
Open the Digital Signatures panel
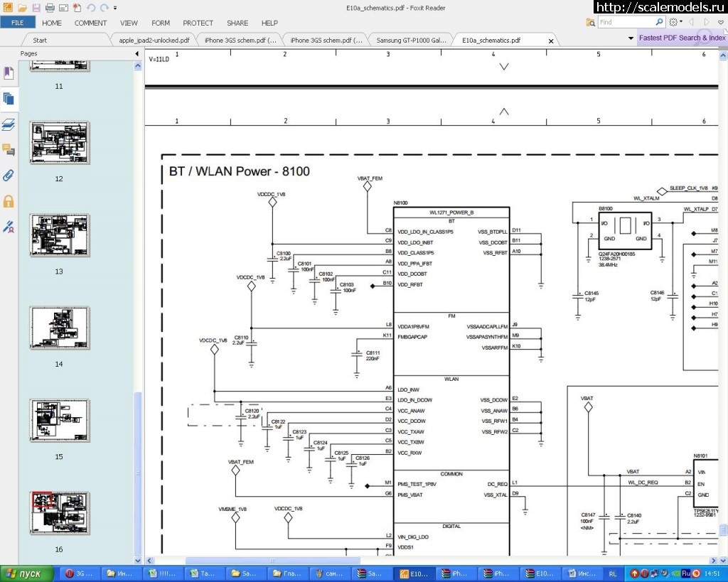[x=9, y=227]
